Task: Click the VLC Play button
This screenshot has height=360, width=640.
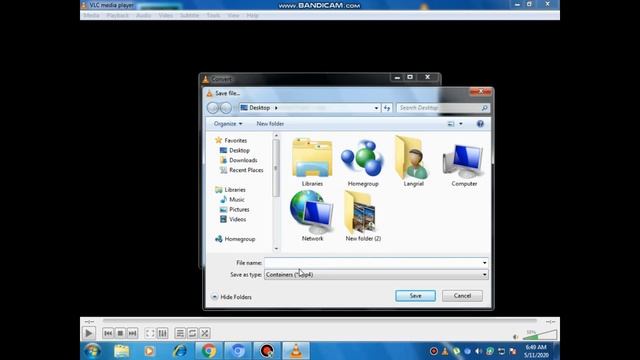Action: point(89,333)
